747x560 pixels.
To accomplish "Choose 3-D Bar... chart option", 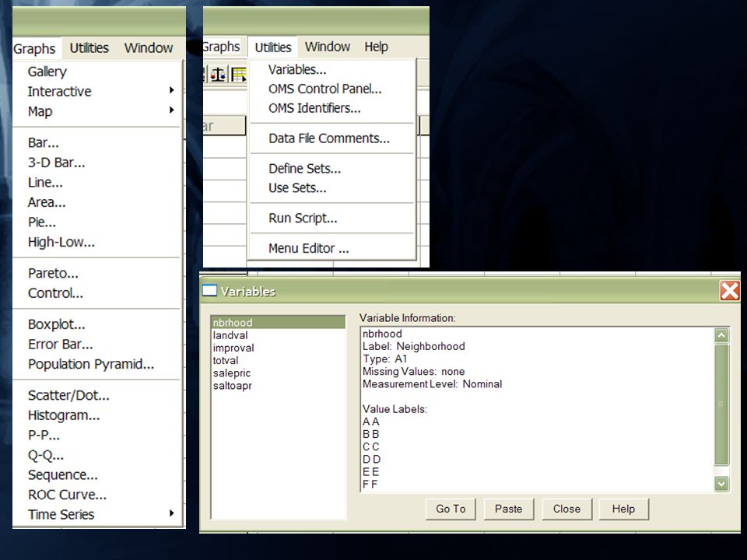I will tap(56, 163).
